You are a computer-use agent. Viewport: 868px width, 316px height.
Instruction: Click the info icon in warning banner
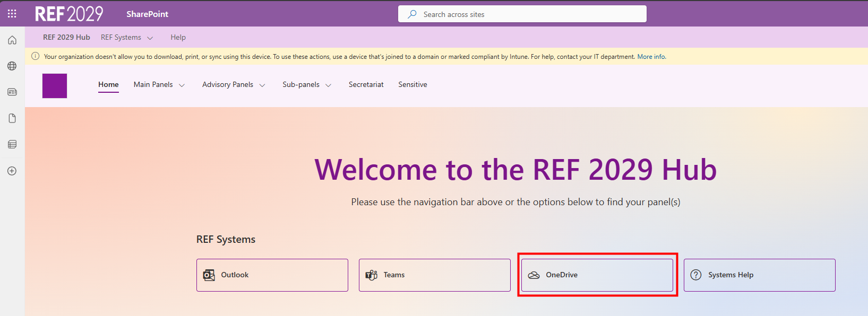36,56
